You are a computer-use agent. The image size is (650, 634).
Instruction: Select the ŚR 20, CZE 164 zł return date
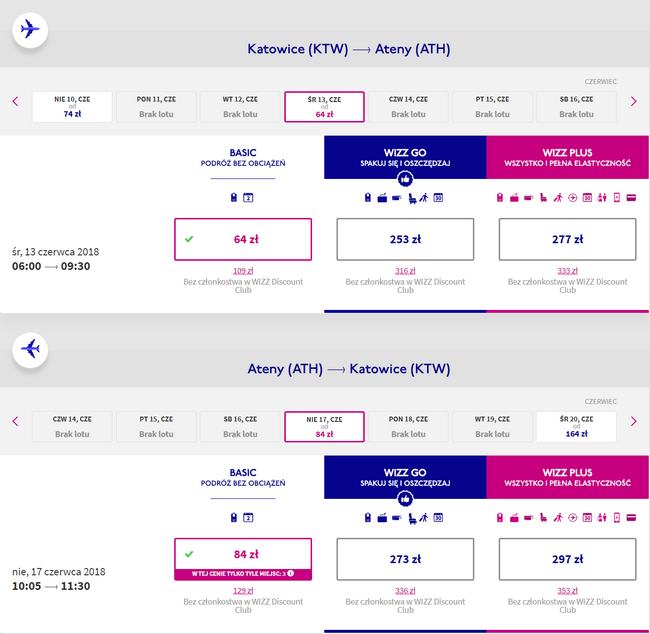click(x=576, y=427)
